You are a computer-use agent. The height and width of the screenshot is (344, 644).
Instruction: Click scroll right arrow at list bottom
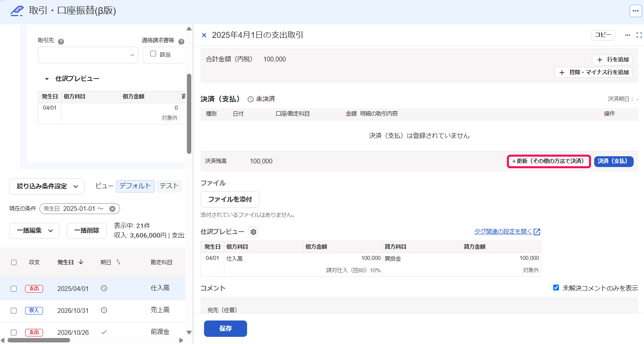click(181, 340)
